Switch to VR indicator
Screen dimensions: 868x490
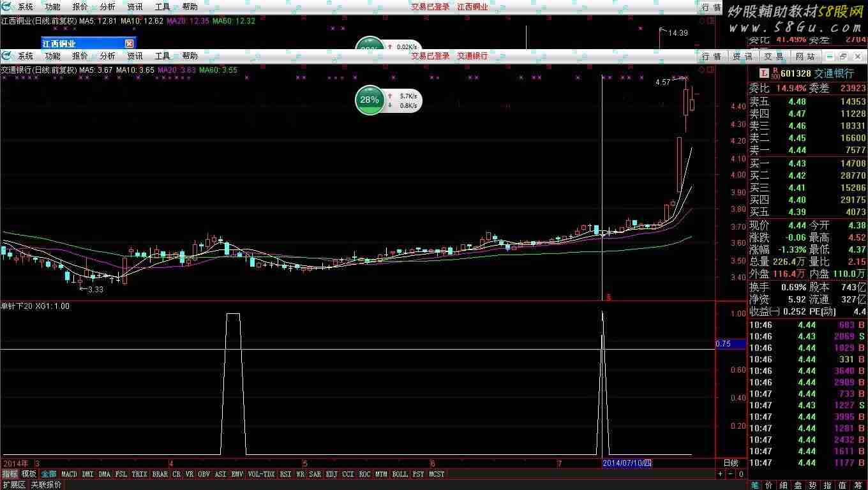(190, 474)
